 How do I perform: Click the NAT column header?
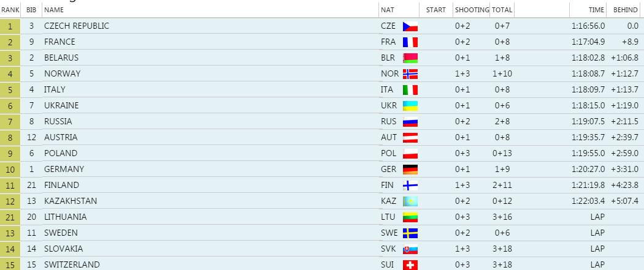388,10
